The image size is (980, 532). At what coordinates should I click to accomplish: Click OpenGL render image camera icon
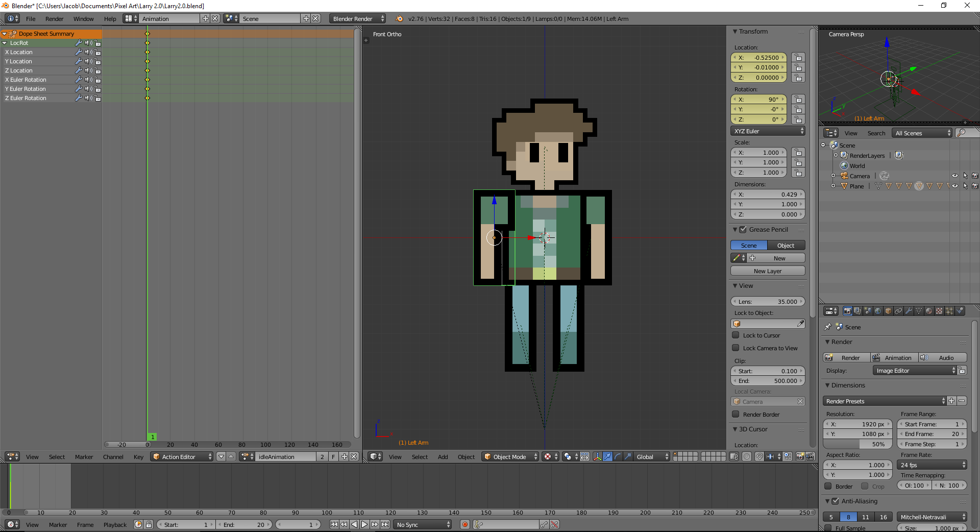799,456
